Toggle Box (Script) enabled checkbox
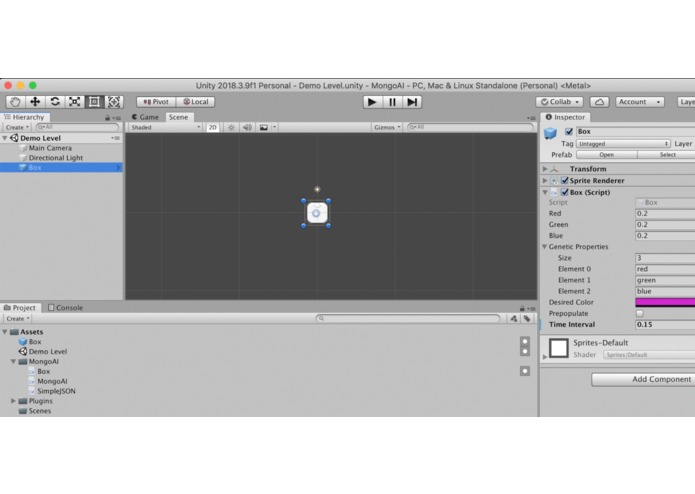 [565, 192]
